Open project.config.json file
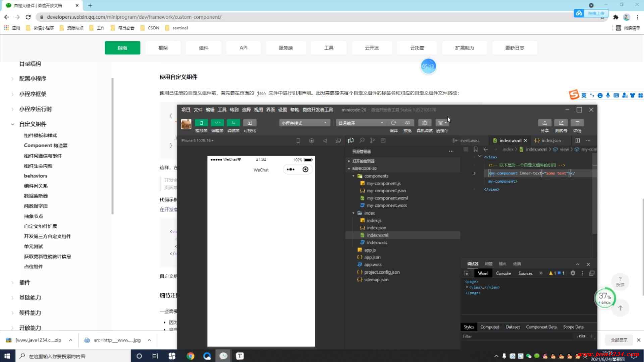 pos(382,272)
